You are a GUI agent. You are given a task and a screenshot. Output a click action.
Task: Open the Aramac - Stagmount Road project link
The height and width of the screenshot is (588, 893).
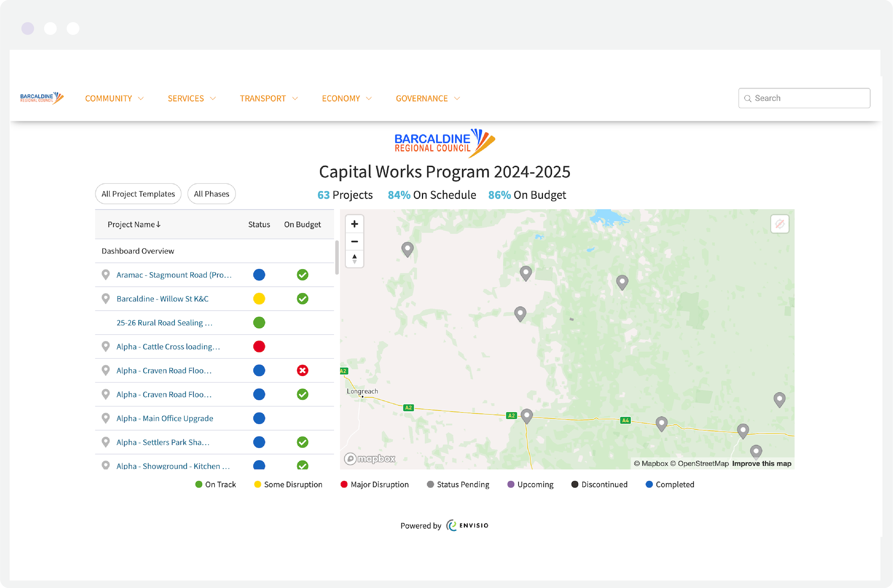pyautogui.click(x=173, y=274)
